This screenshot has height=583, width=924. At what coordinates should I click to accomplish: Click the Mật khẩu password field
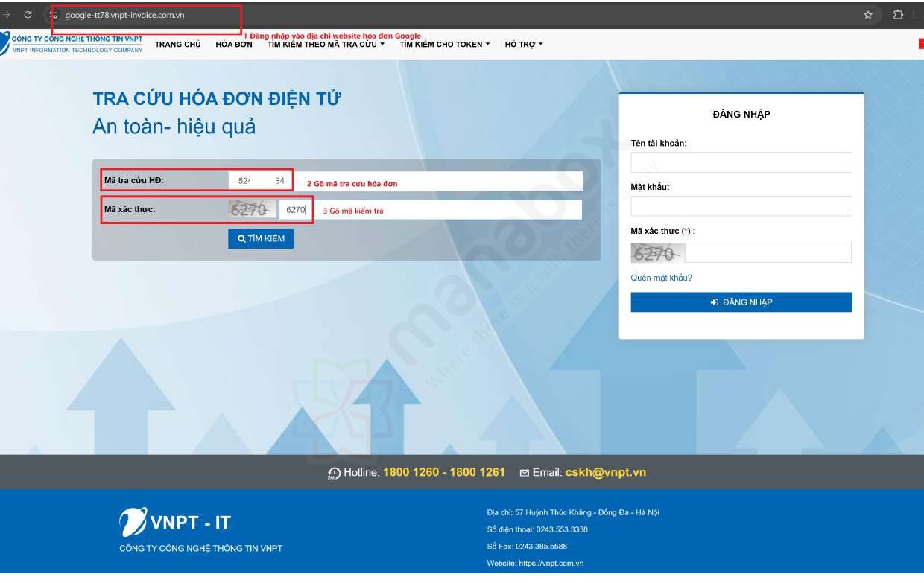[x=741, y=206]
